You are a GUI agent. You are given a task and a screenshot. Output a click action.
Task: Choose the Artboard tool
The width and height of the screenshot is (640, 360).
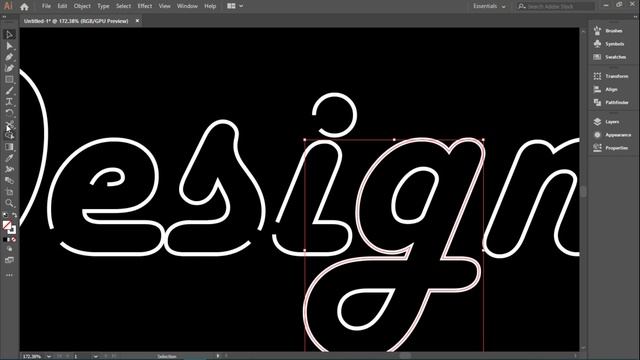click(9, 192)
